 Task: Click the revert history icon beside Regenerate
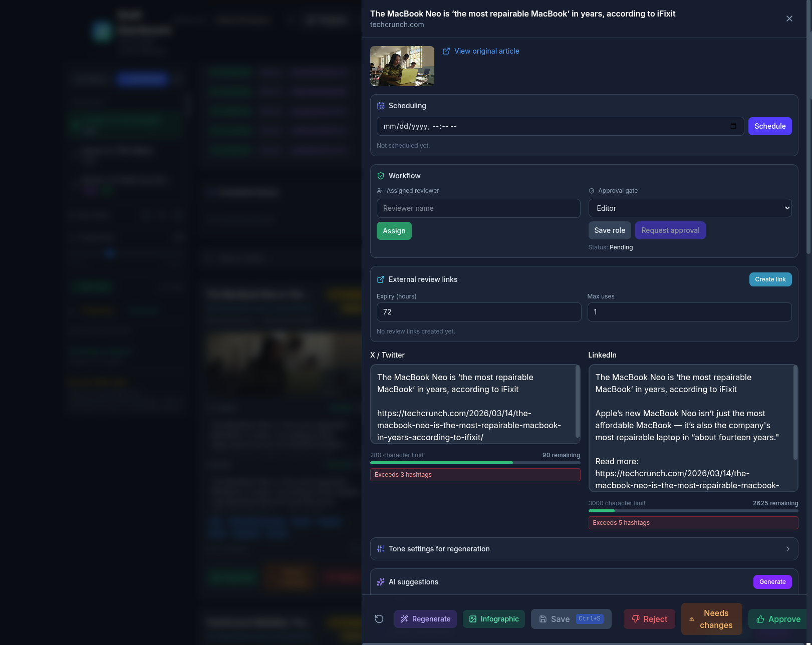click(379, 619)
